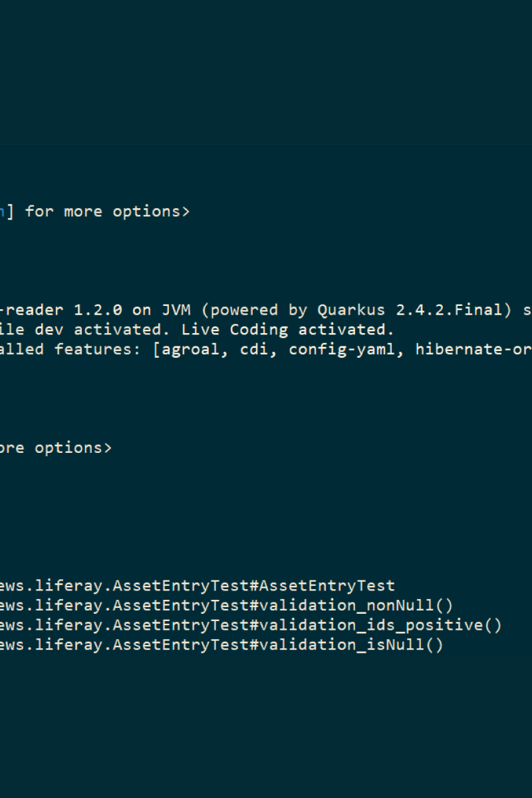Viewport: 532px width, 798px height.
Task: Select "cdi" in the features list
Action: click(x=253, y=349)
